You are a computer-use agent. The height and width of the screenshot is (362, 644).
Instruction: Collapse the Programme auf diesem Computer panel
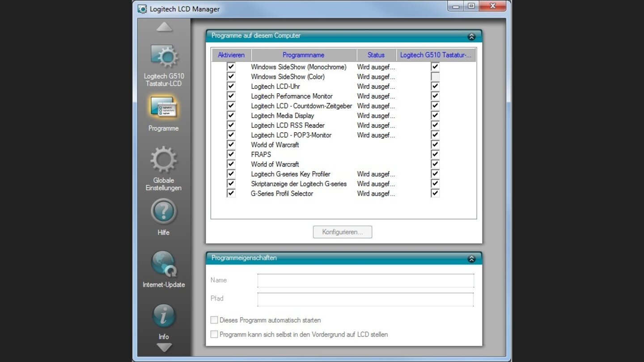point(471,37)
